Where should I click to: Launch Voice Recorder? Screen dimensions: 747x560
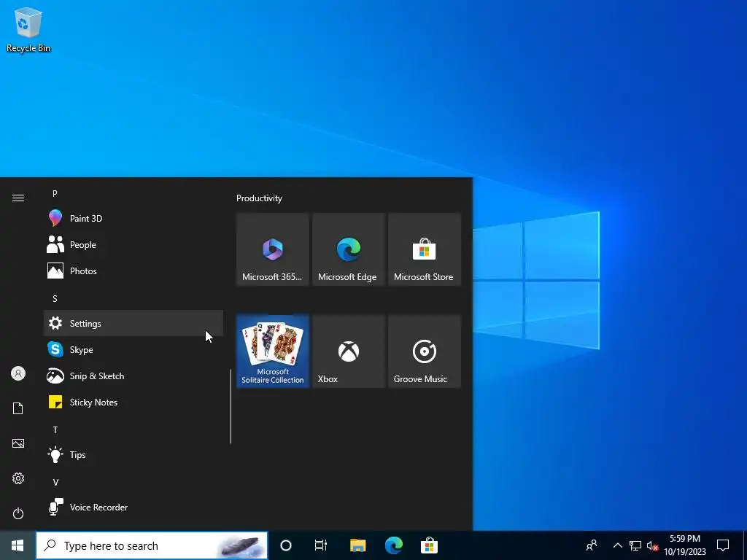tap(133, 507)
